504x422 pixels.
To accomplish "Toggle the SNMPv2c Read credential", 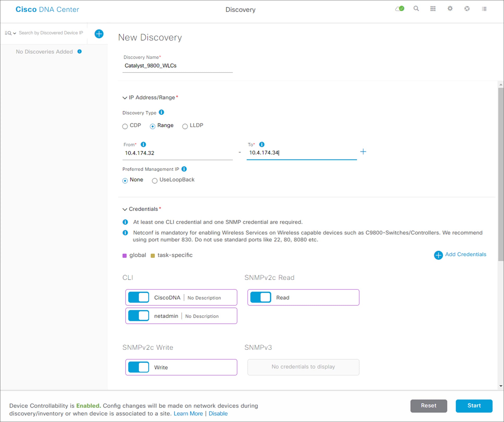I will click(x=260, y=297).
